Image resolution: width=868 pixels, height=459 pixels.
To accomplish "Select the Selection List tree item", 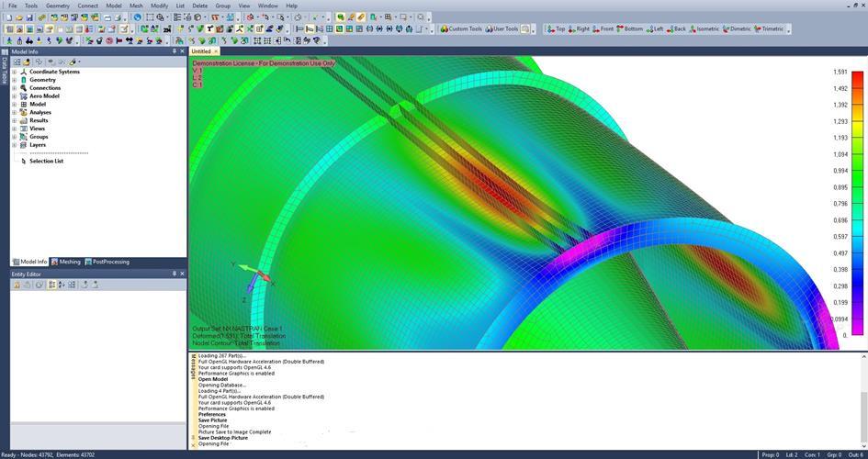I will point(47,161).
